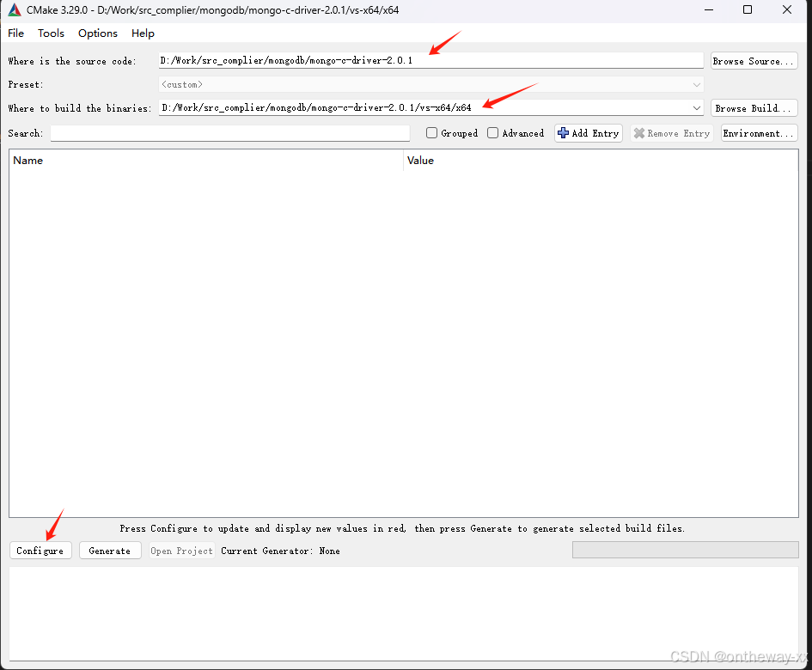Viewport: 812px width, 670px height.
Task: Click the 'Current Generator: None' label
Action: pos(280,551)
